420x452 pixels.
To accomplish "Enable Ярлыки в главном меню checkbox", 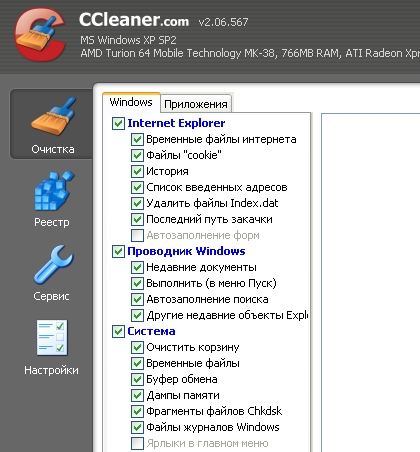I will [x=137, y=443].
